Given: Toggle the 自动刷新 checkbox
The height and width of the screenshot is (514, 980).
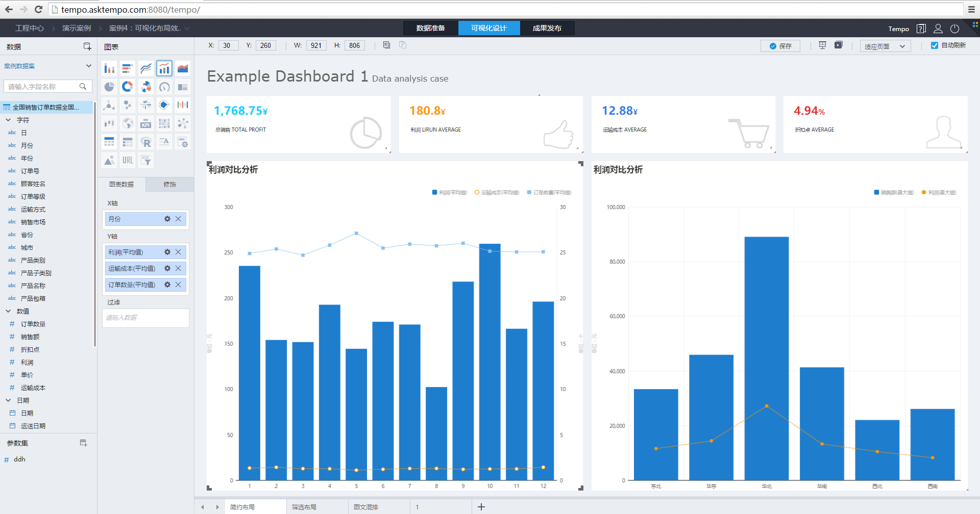Looking at the screenshot, I should (x=935, y=45).
